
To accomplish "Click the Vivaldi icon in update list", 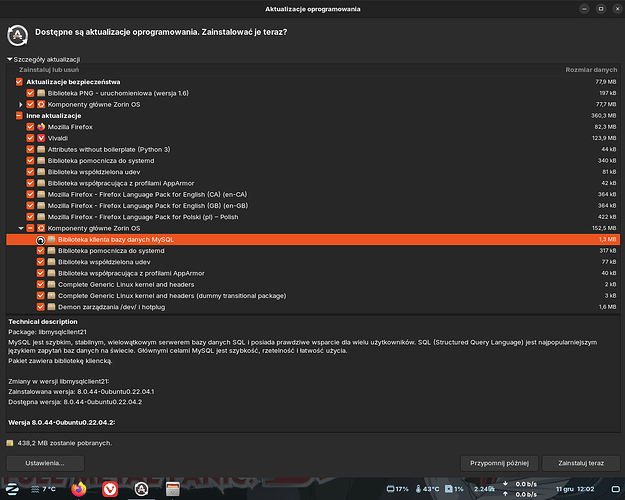I will (41, 138).
